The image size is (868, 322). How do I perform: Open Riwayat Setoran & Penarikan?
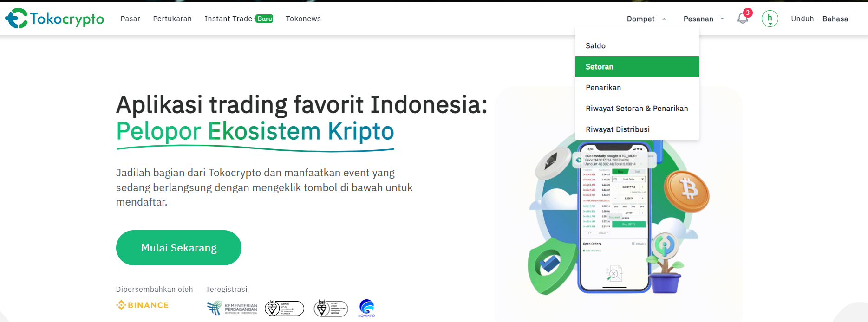tap(637, 108)
